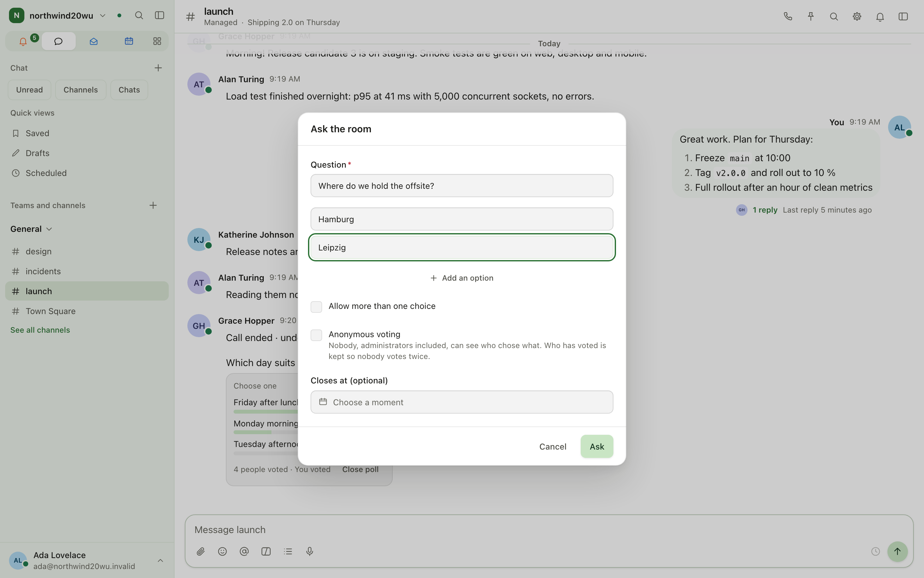Filter chats by Unread
Screen dimensions: 924x578
(x=30, y=90)
